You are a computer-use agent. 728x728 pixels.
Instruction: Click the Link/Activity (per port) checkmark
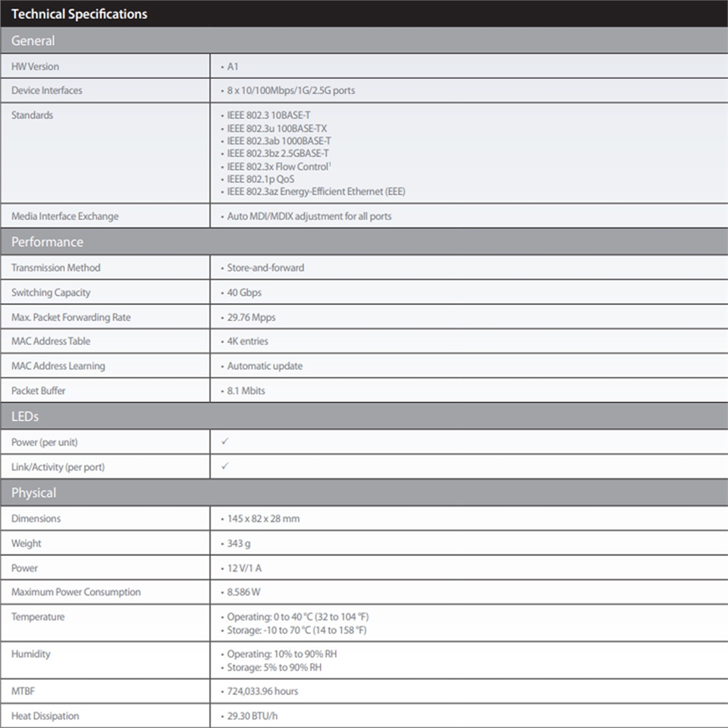click(x=225, y=466)
